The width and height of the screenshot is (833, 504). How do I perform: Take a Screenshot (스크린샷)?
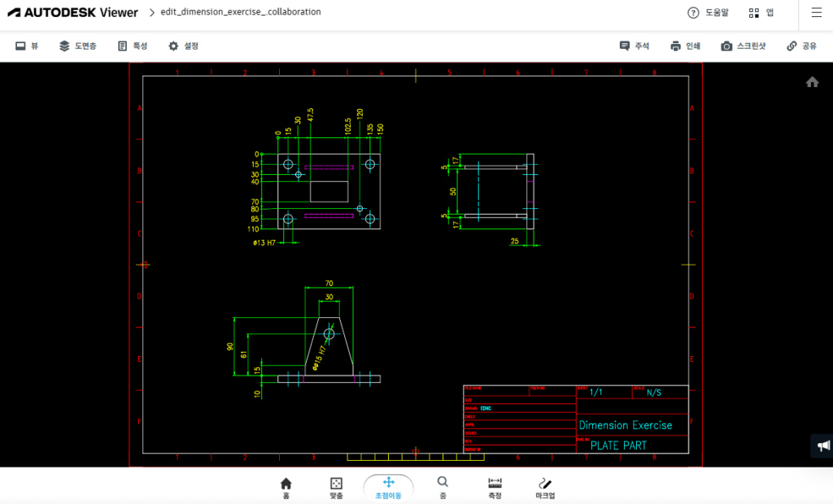tap(743, 46)
